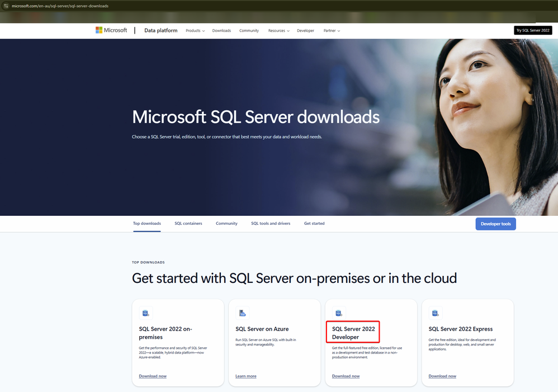Switch to the Get started tab

[314, 224]
